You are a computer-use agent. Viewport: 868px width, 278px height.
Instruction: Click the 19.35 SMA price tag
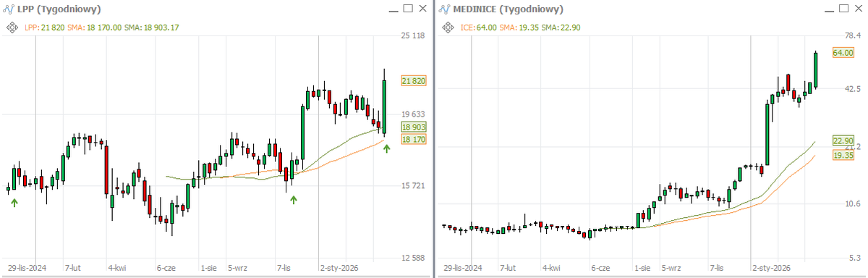(843, 156)
